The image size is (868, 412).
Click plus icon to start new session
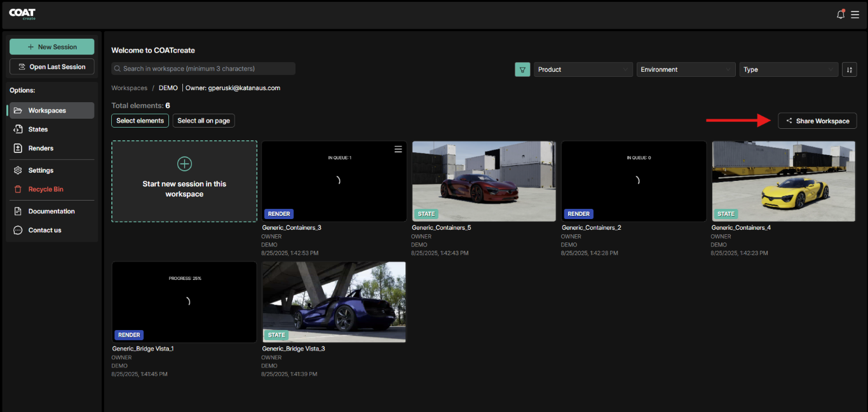point(184,164)
